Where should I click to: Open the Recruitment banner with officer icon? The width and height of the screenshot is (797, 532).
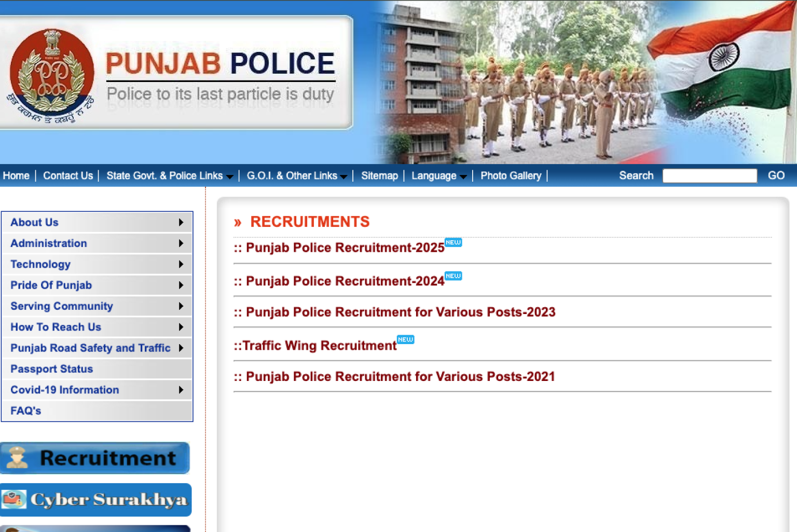[95, 458]
